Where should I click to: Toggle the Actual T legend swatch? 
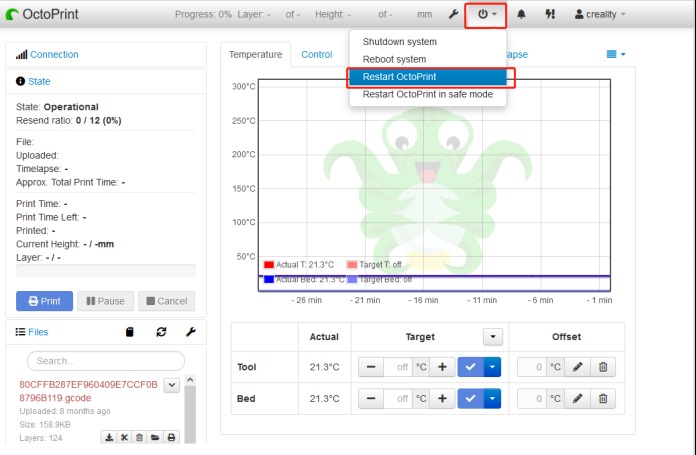pos(269,265)
